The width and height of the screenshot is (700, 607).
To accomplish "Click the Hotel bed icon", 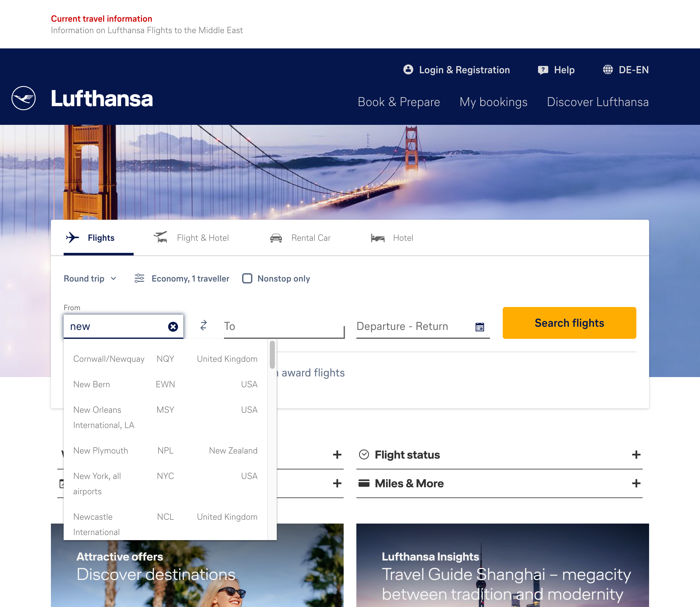I will pyautogui.click(x=377, y=238).
